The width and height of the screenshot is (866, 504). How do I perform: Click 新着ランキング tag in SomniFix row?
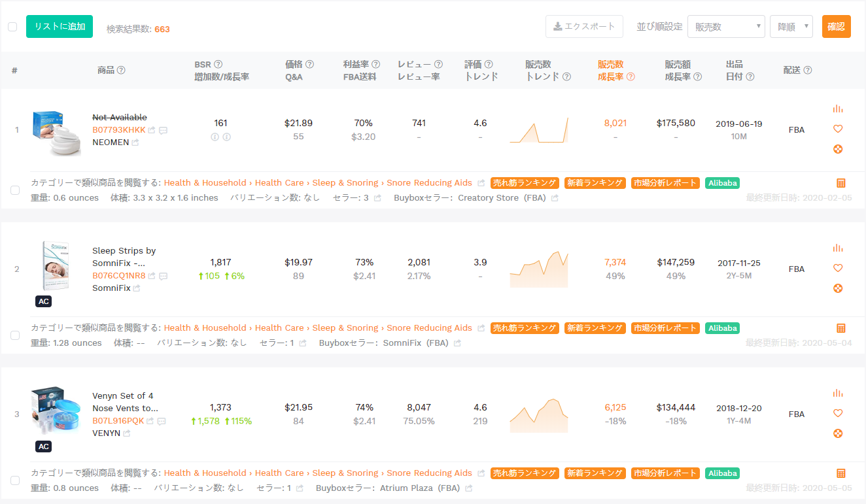click(x=595, y=328)
